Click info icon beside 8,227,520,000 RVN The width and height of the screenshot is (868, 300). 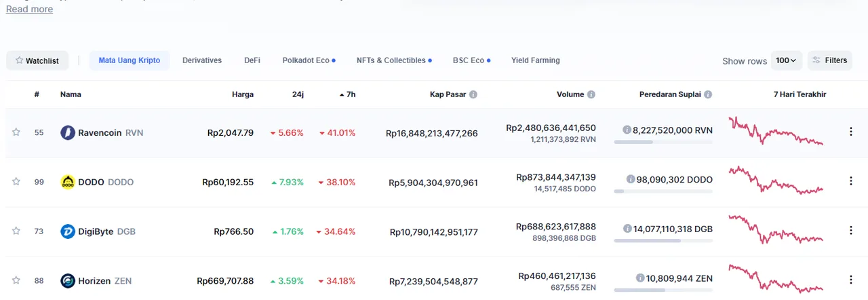(627, 130)
